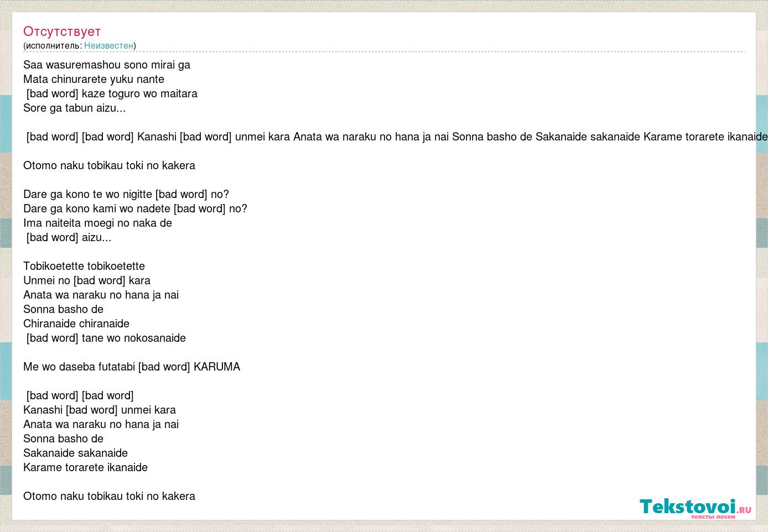This screenshot has height=532, width=768.
Task: Click the line Sore ga tabun aizu...
Action: pos(75,108)
